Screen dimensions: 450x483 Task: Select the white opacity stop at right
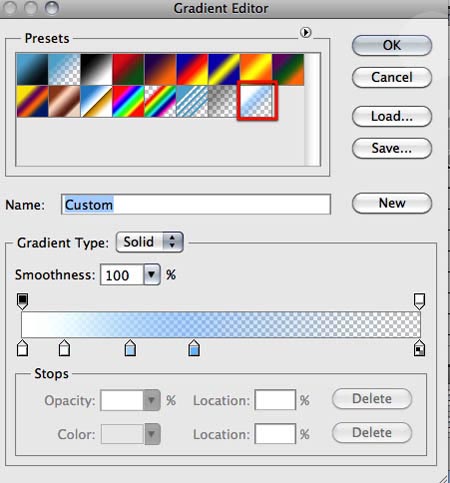coord(419,301)
